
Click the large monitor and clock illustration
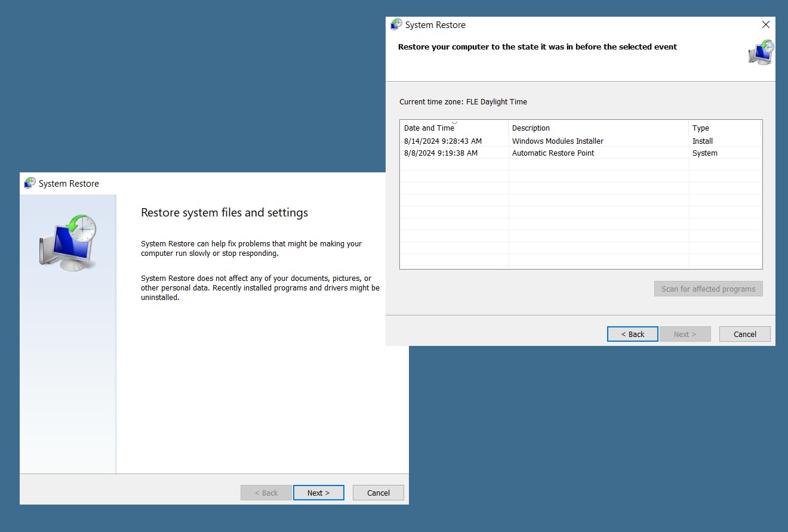(68, 240)
